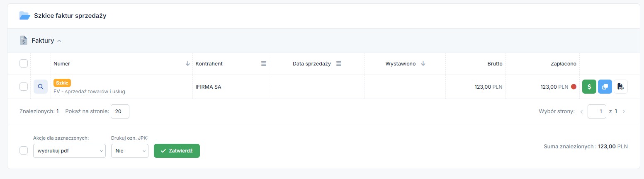Viewport: 644px width, 179px height.
Task: Collapse the Faktury section
Action: click(59, 41)
